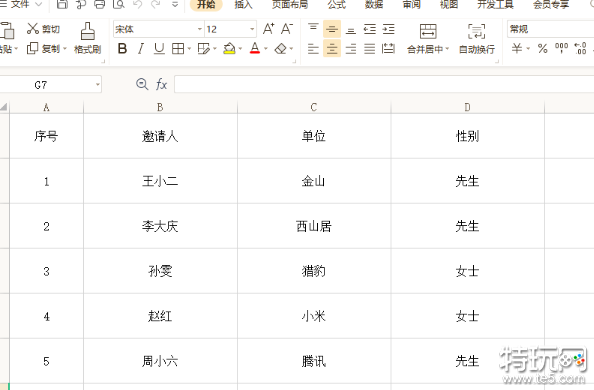Click the draw border pencil icon
The image size is (594, 390).
coord(203,49)
